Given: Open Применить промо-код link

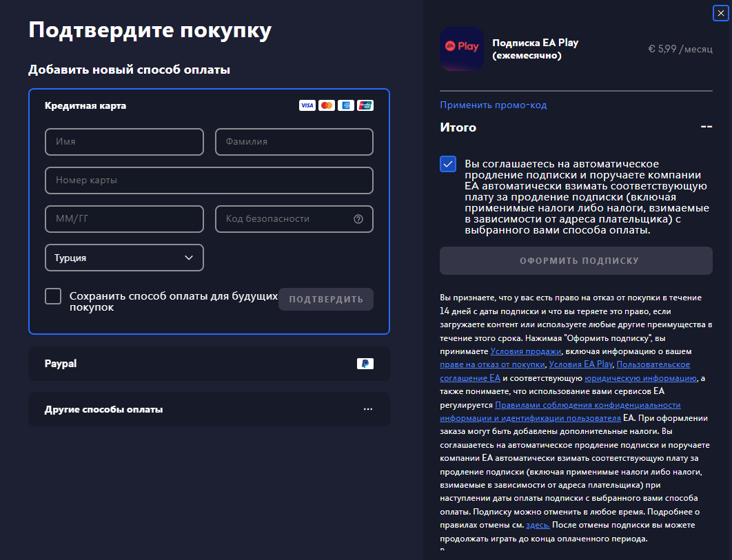Looking at the screenshot, I should pyautogui.click(x=493, y=105).
